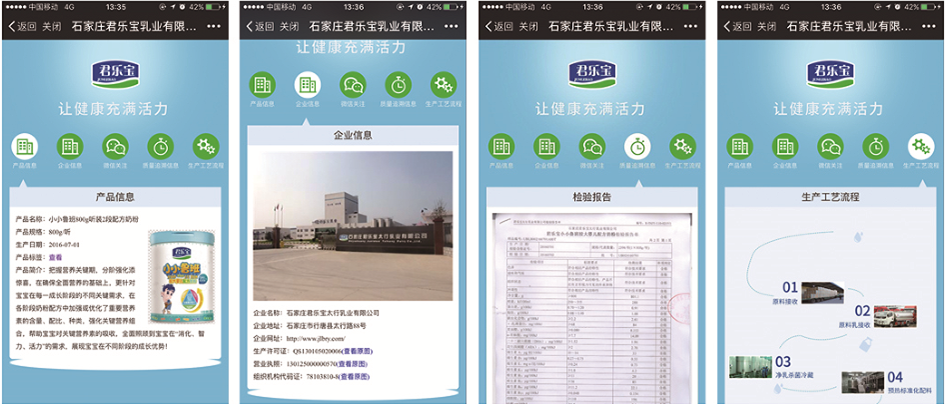Screen dimensions: 946x404
Task: Tap 生产工艺流程 icon on the 检验报告 screen
Action: (682, 146)
